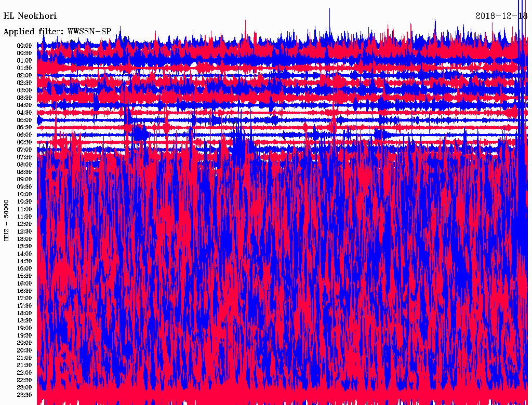Image resolution: width=532 pixels, height=405 pixels.
Task: Select the 15:00 time label
Action: point(24,268)
